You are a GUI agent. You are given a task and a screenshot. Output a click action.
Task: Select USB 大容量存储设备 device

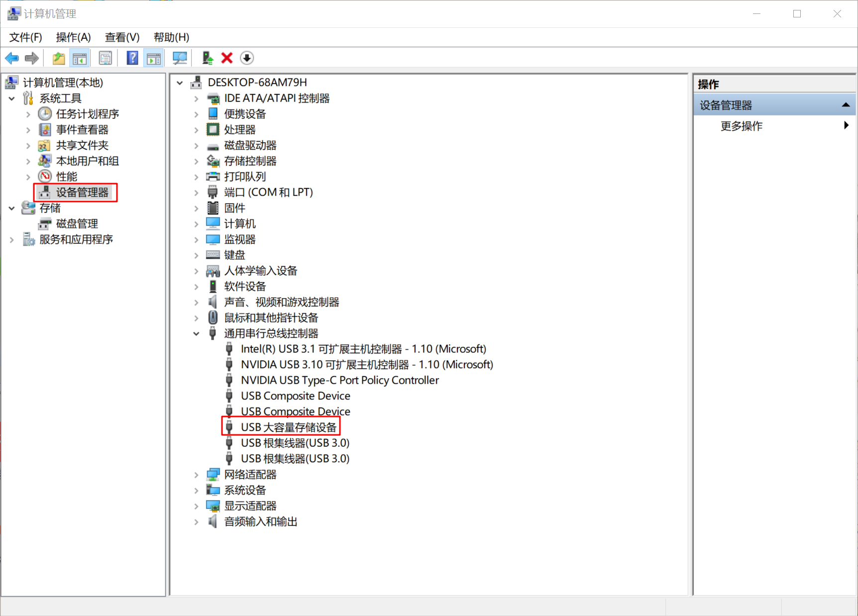coord(289,427)
